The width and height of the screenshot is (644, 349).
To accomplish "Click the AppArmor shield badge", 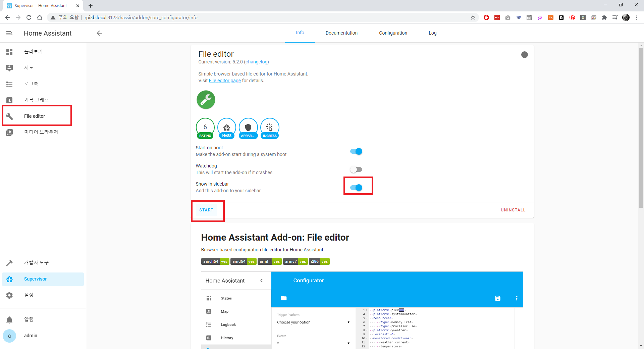I will click(248, 128).
